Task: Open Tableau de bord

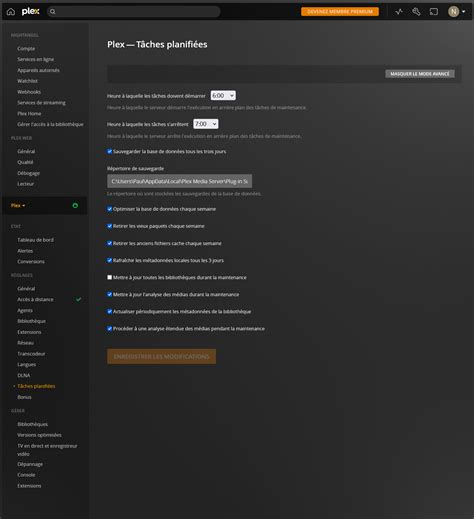Action: pyautogui.click(x=35, y=240)
